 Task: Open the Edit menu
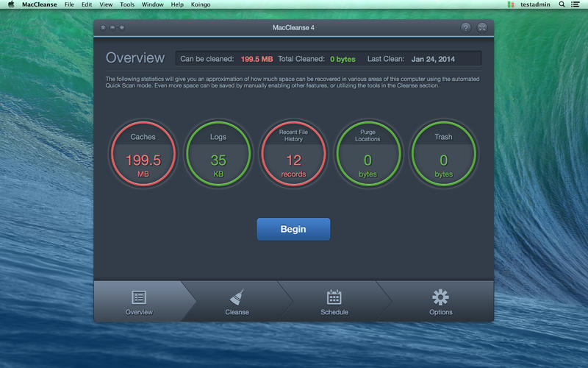click(87, 4)
